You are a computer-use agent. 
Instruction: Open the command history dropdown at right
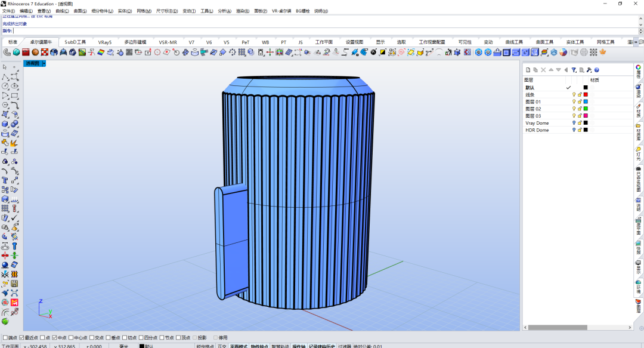640,31
